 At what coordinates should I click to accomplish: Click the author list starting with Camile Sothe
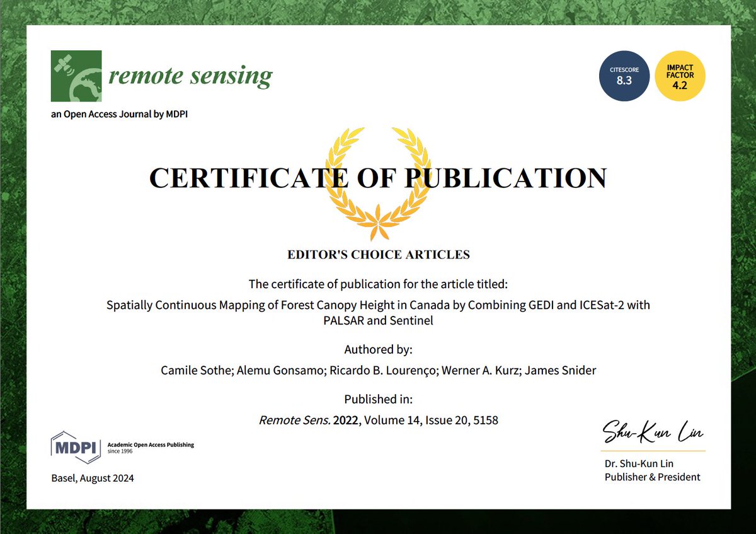pyautogui.click(x=379, y=370)
